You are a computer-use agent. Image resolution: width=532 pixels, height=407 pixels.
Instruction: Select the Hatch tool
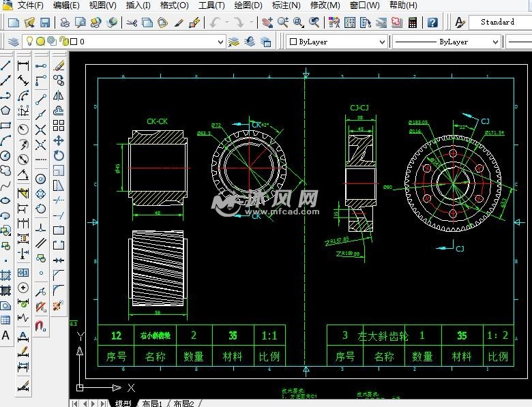[5, 275]
